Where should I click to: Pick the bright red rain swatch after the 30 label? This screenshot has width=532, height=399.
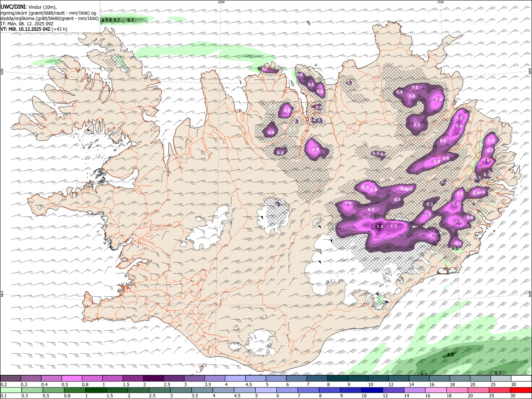click(521, 390)
